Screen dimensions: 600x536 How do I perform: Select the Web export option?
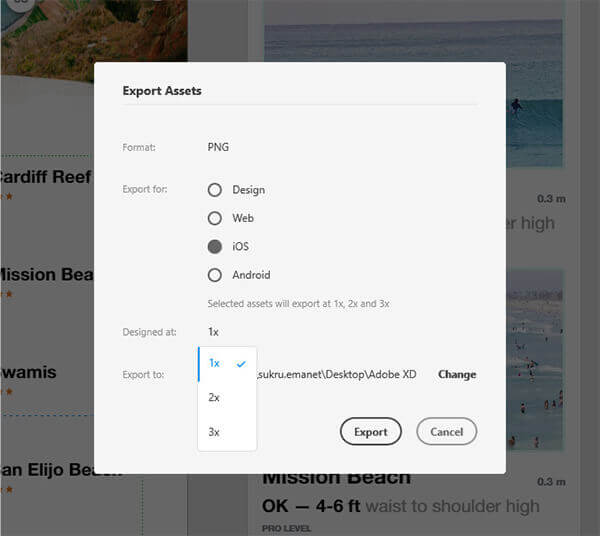pos(215,218)
